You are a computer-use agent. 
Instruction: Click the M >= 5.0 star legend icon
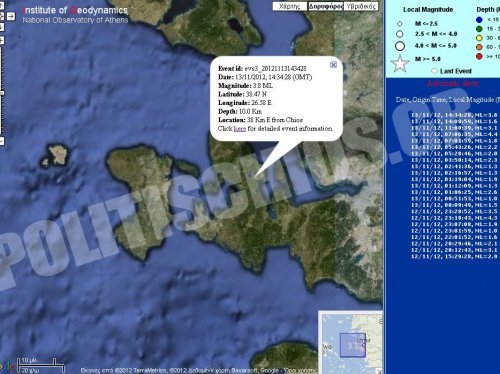[x=400, y=63]
